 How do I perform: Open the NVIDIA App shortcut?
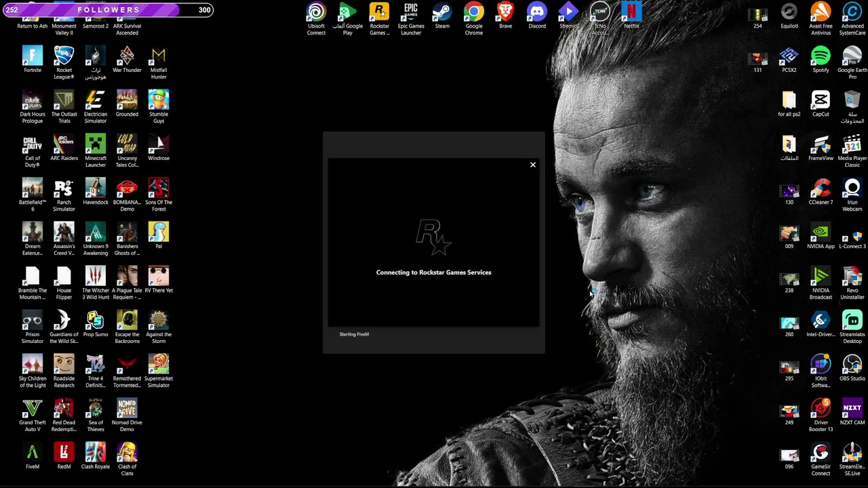(x=821, y=236)
